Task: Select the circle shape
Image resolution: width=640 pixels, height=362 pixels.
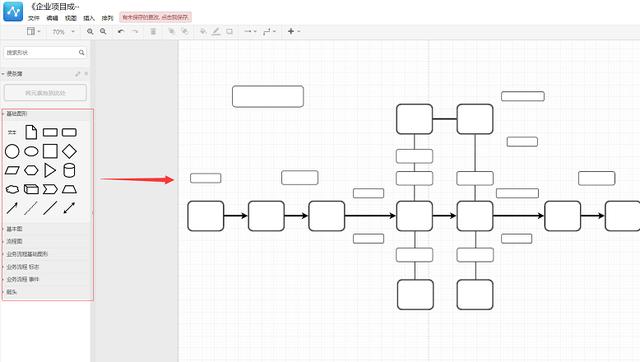Action: click(12, 151)
